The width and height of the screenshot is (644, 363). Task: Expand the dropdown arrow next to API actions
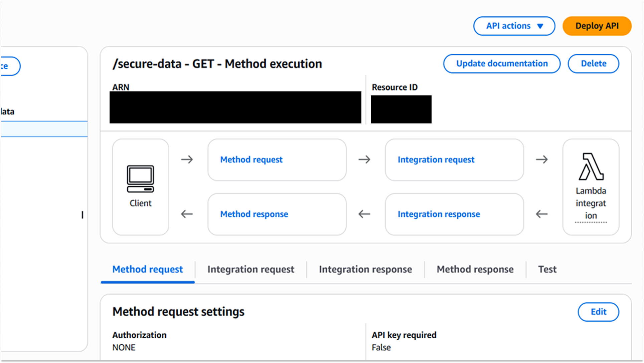pos(540,26)
